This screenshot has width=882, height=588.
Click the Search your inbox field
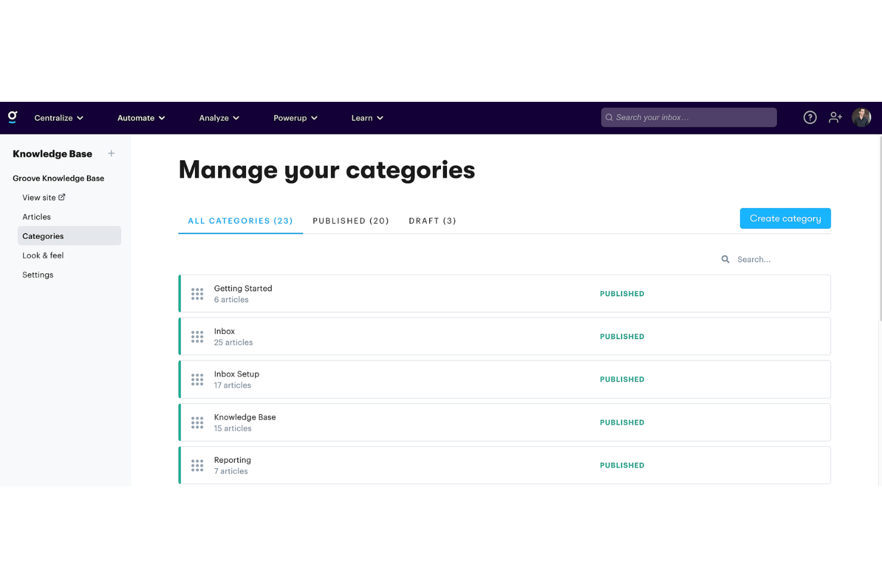(688, 117)
